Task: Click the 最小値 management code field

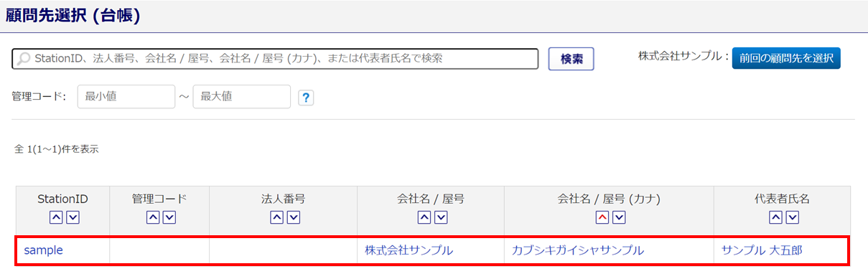Action: pyautogui.click(x=126, y=97)
